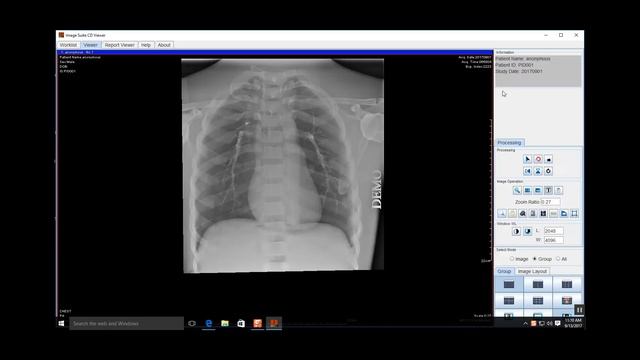Screen dimensions: 640x360
Task: Open the Worklist tab
Action: click(68, 45)
